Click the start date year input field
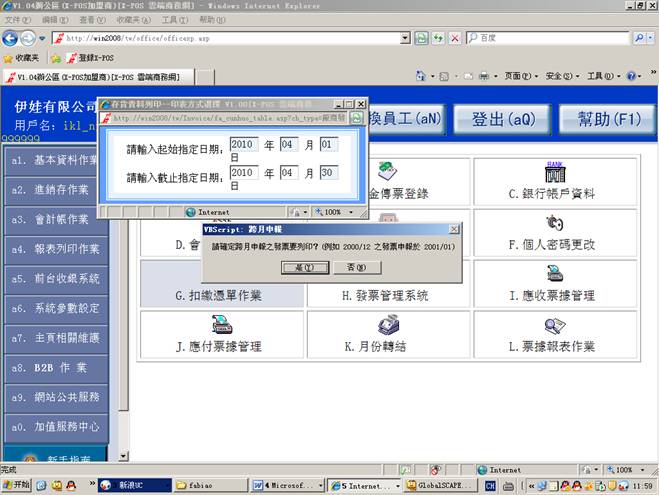This screenshot has width=659, height=495. click(x=244, y=145)
